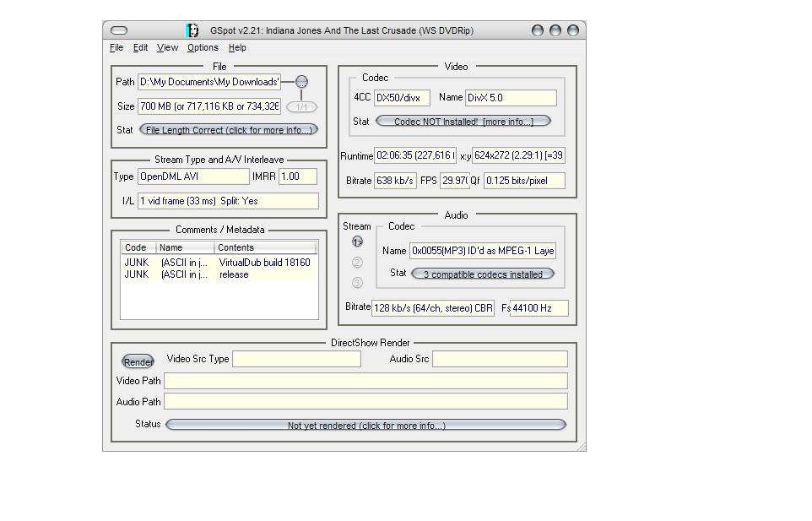
Task: Click the Video Path field
Action: coord(365,381)
